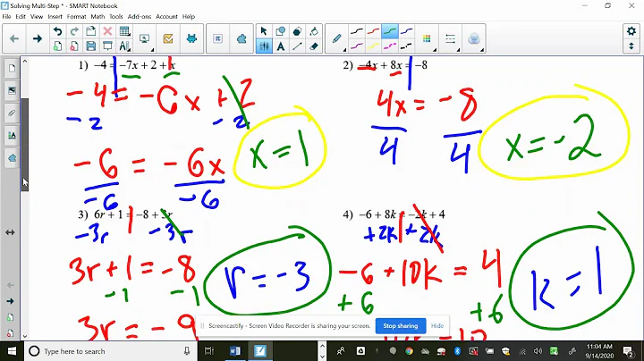
Task: Open the line style dropdown
Action: [x=450, y=38]
